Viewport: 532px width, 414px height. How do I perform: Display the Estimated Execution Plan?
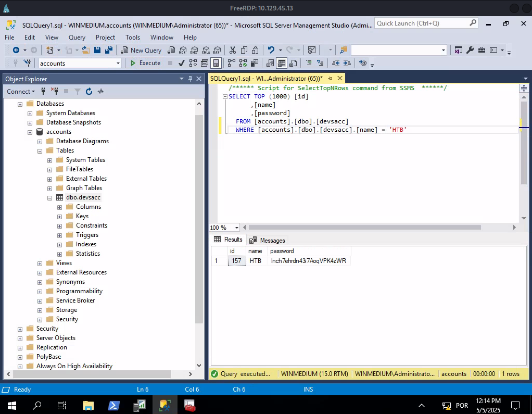click(x=193, y=63)
